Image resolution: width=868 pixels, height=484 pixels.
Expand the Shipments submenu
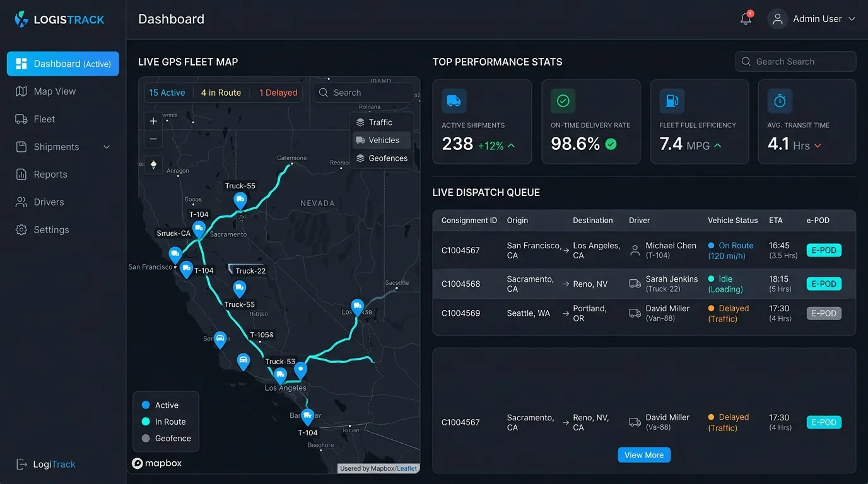click(x=107, y=147)
